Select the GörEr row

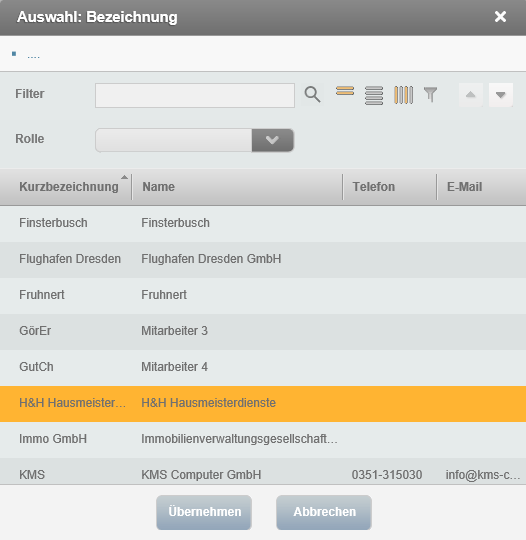pos(263,331)
